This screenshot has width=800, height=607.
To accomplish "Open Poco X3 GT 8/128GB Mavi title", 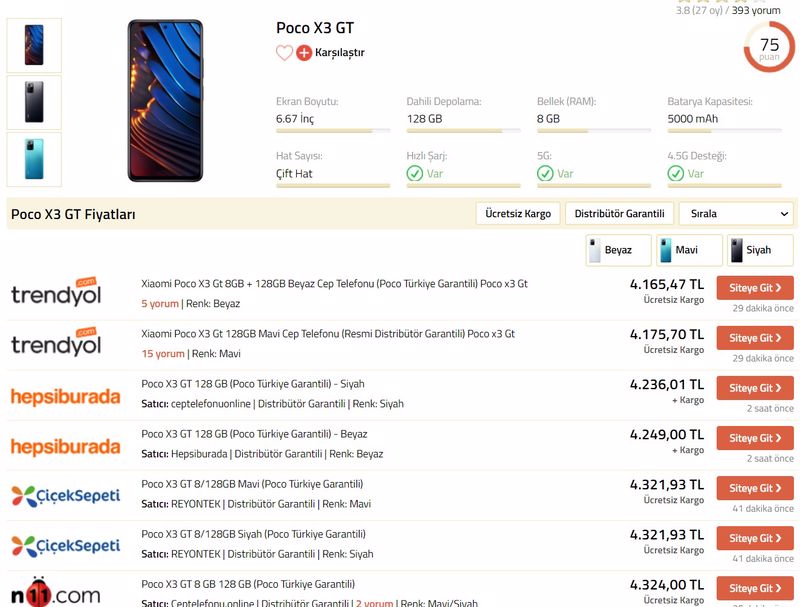I will coord(252,484).
